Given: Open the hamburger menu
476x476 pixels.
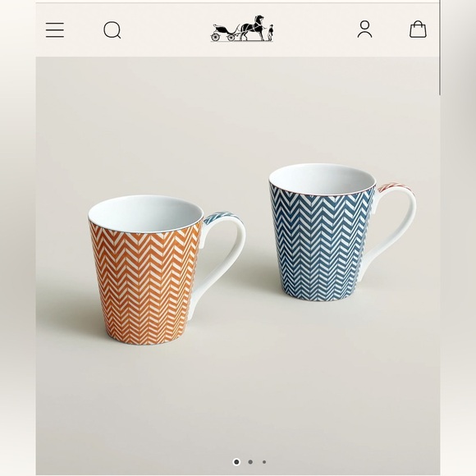Looking at the screenshot, I should (x=55, y=30).
